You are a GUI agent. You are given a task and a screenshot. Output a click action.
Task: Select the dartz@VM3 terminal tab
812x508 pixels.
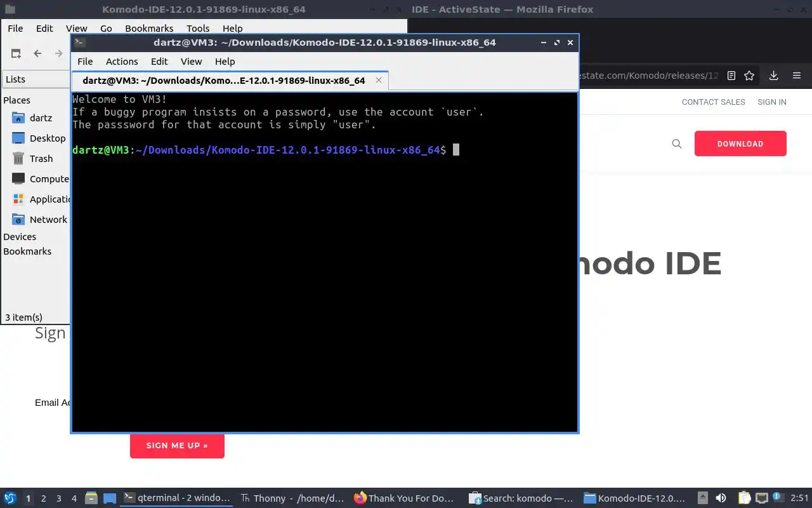[230, 81]
